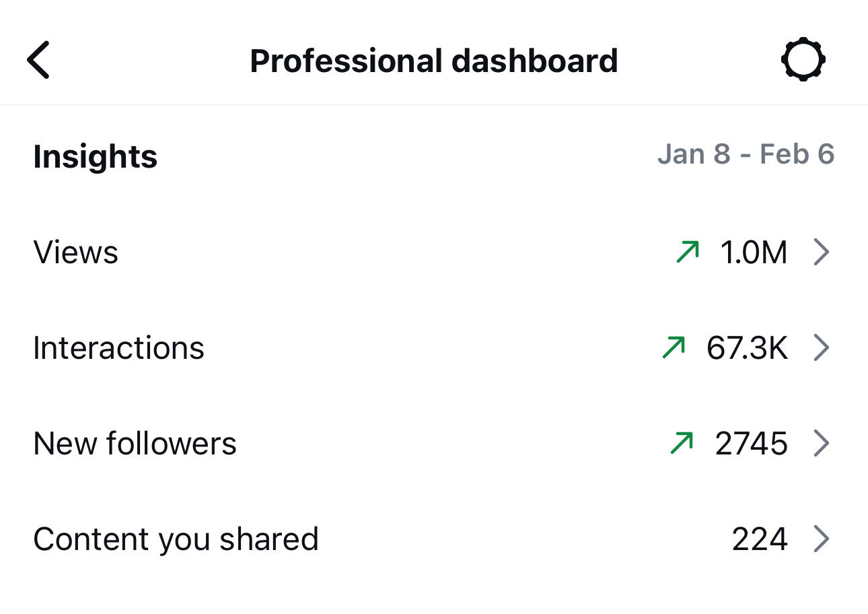Click green trend arrow beside Interactions
Image resolution: width=868 pixels, height=614 pixels.
tap(674, 348)
